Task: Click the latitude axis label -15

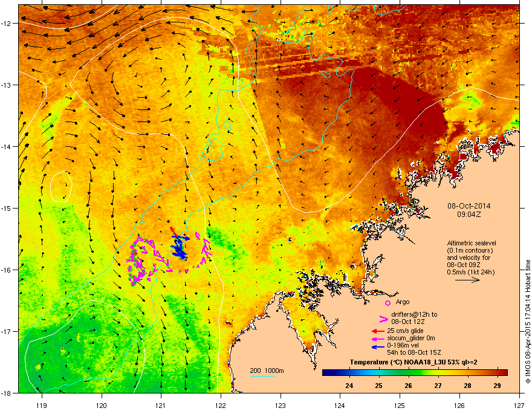Action: 7,208
